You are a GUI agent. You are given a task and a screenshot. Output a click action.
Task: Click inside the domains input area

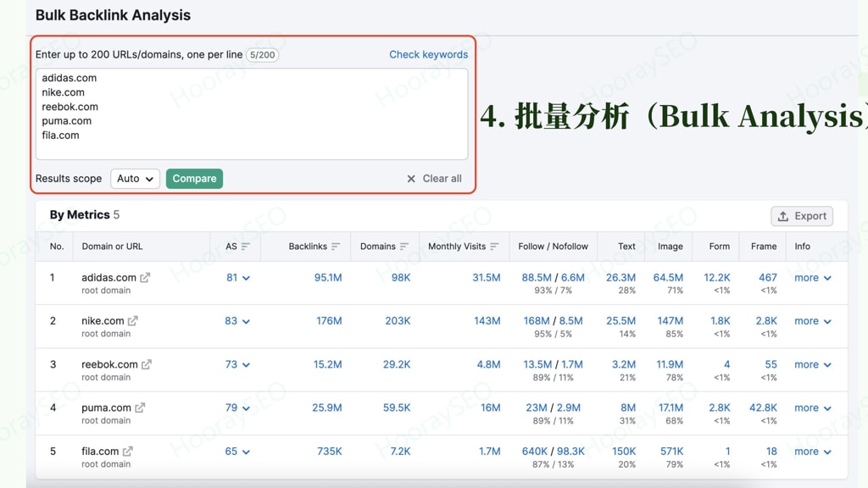pos(254,114)
